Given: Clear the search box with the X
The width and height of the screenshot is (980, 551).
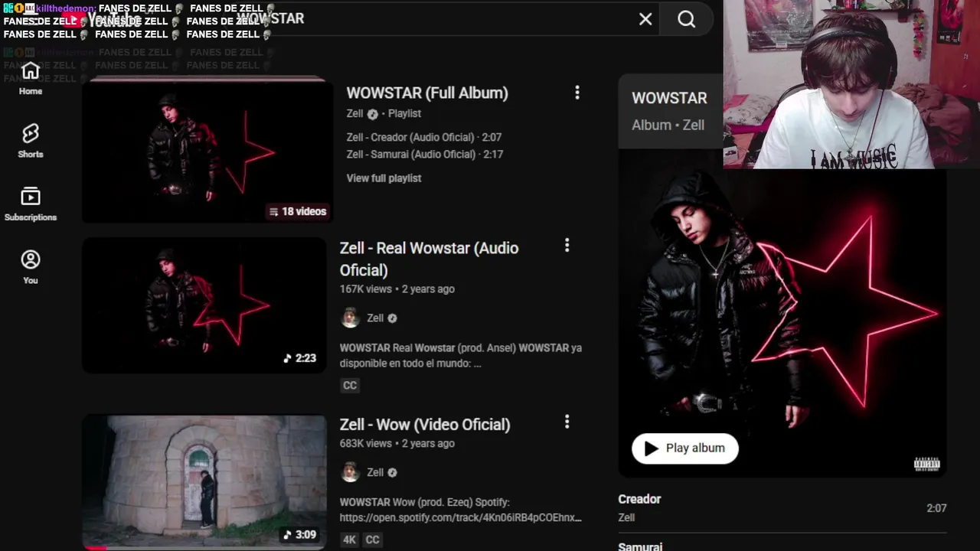Looking at the screenshot, I should (645, 19).
